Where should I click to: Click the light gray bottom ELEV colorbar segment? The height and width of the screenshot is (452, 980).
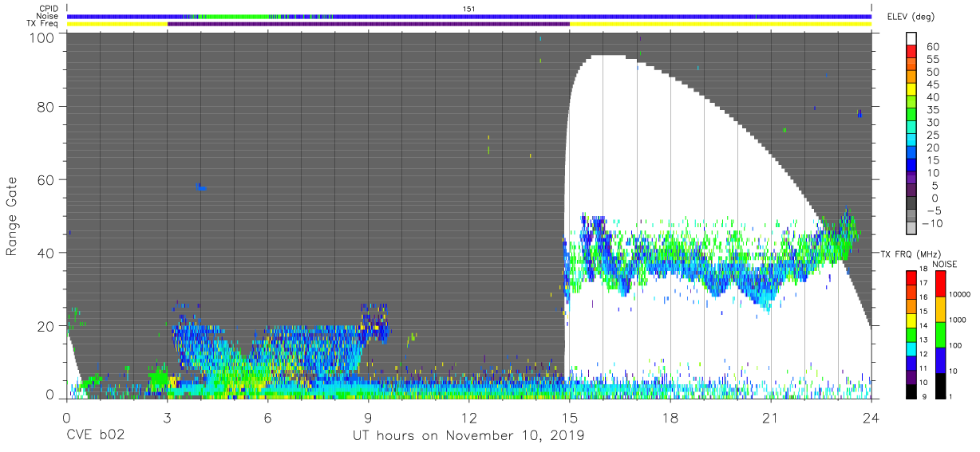(x=912, y=230)
